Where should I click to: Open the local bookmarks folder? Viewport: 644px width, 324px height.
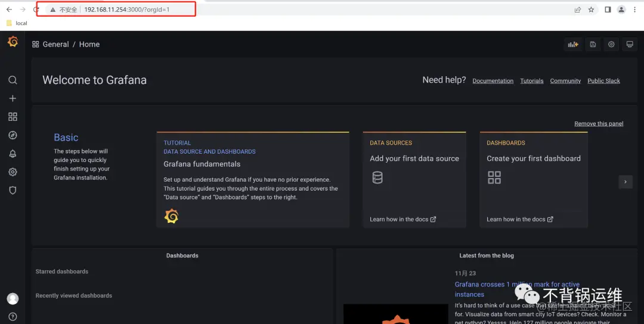pyautogui.click(x=17, y=23)
